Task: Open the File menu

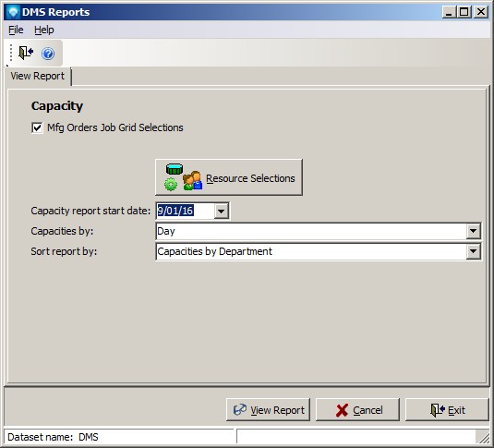Action: coord(16,30)
